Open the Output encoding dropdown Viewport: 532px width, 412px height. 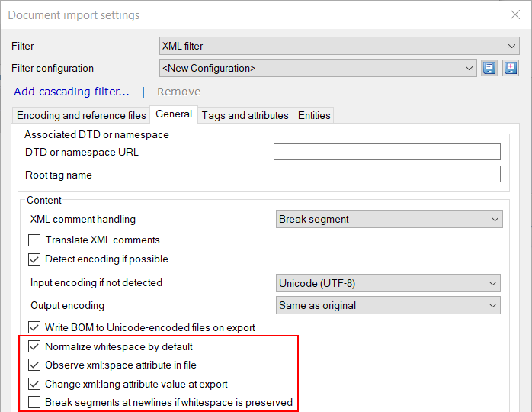tap(388, 305)
